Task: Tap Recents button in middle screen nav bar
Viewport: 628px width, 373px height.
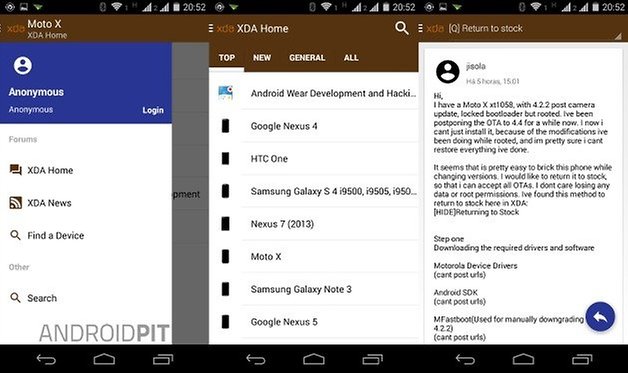Action: coord(372,359)
